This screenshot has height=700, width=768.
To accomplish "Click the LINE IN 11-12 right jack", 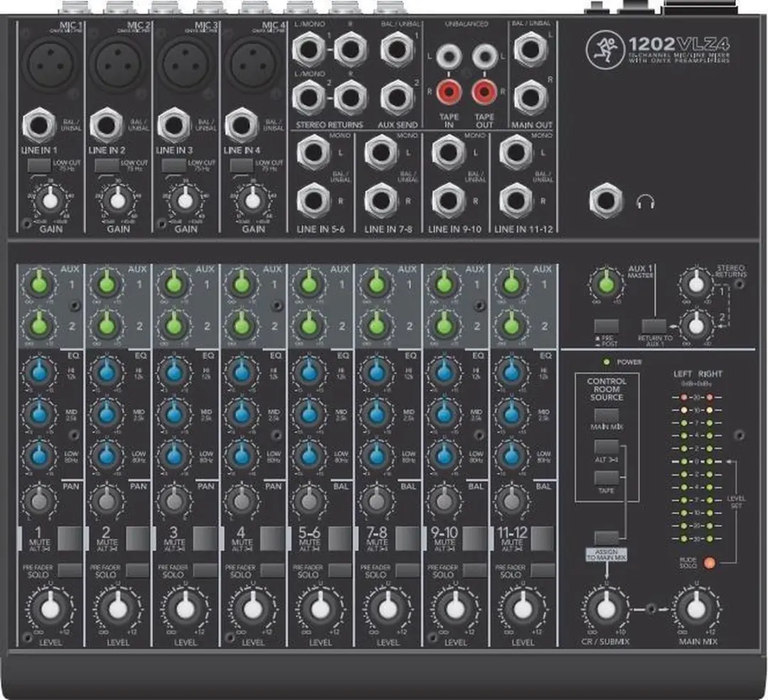I will coord(516,201).
